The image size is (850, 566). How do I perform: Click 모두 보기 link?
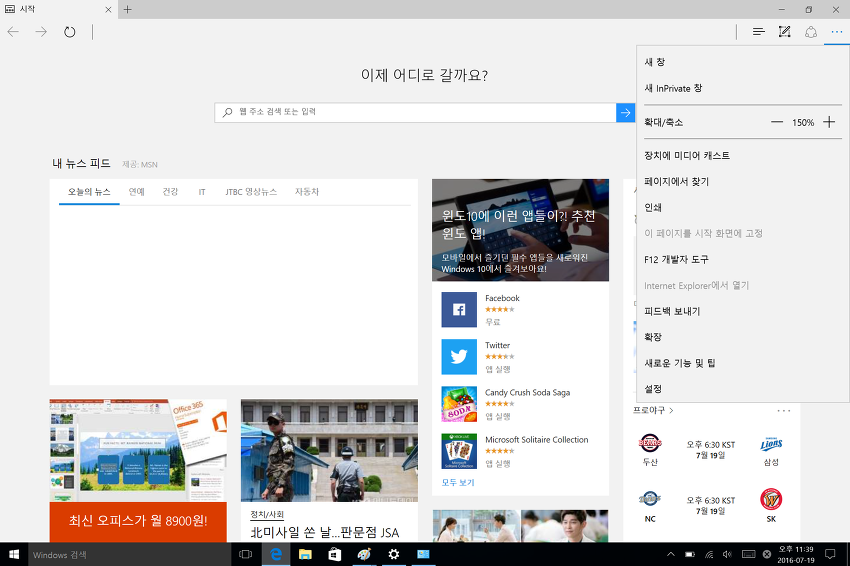click(x=458, y=483)
